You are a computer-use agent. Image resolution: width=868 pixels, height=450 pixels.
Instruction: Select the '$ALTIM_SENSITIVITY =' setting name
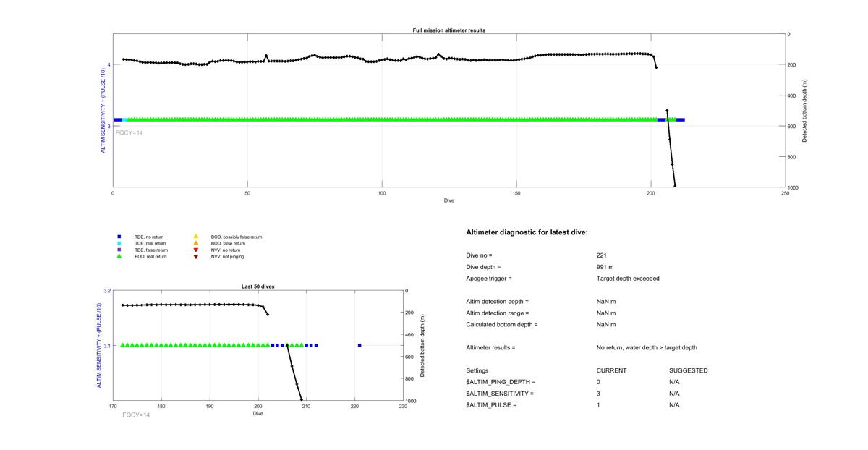click(501, 394)
